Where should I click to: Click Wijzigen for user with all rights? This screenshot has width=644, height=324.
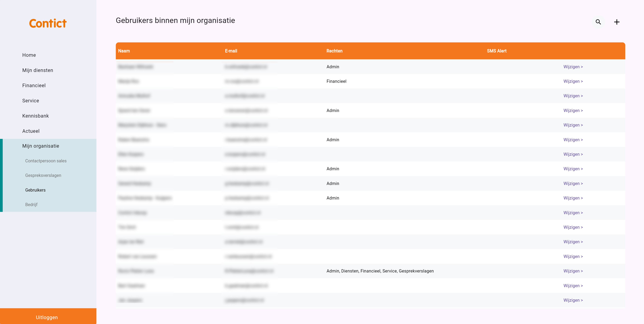pos(573,271)
